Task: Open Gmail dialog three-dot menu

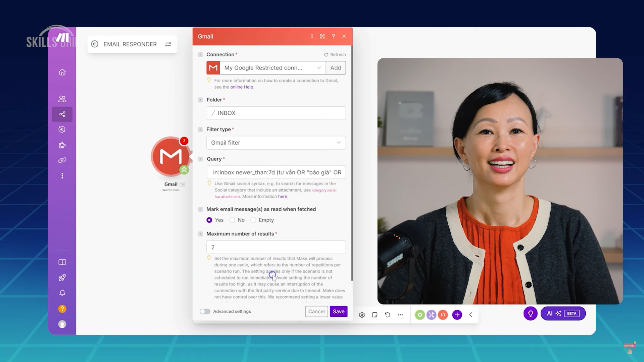Action: coord(312,36)
